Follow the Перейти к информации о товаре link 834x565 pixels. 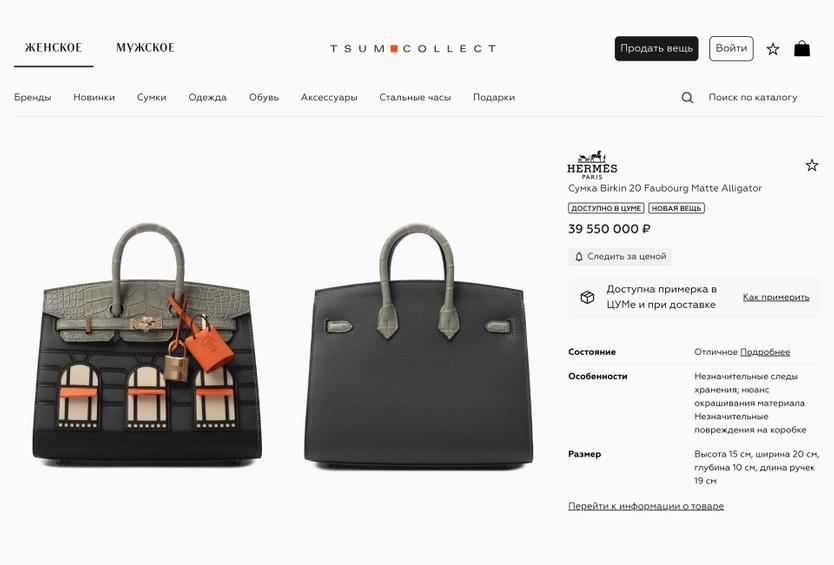coord(646,506)
